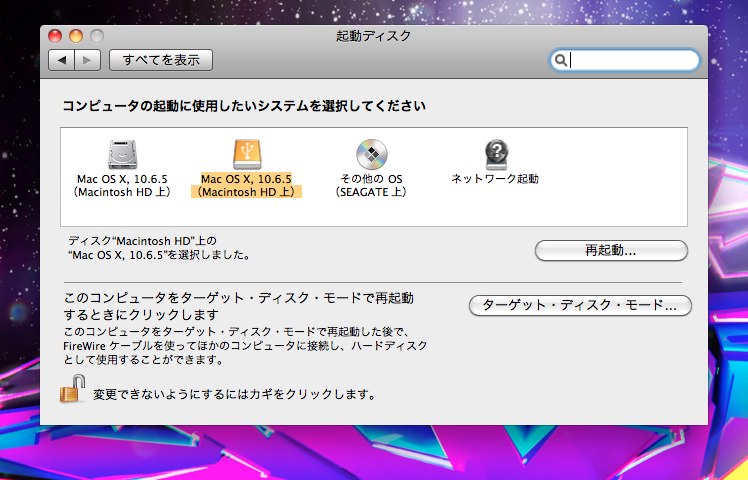Go back with the left arrow button
Viewport: 748px width, 480px height.
click(62, 60)
